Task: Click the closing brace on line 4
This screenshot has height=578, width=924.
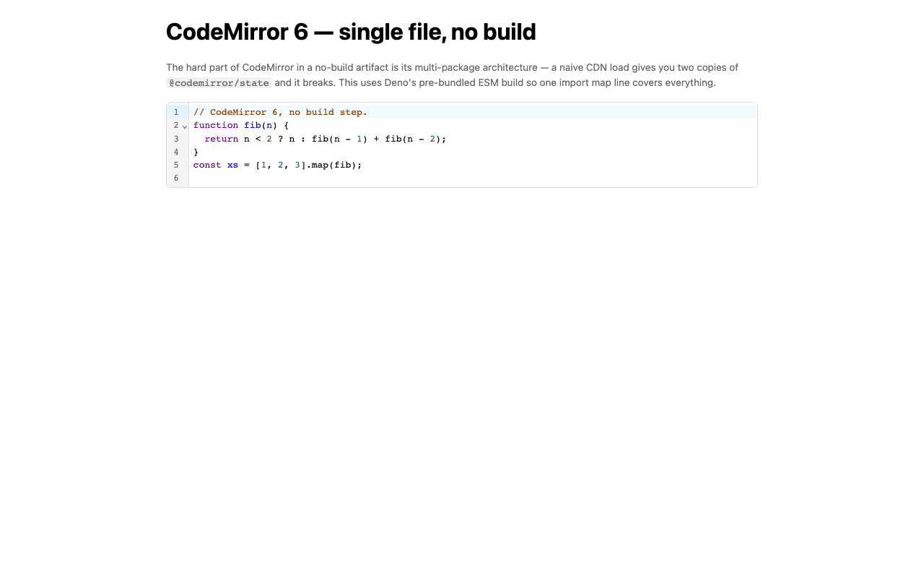Action: click(x=196, y=152)
